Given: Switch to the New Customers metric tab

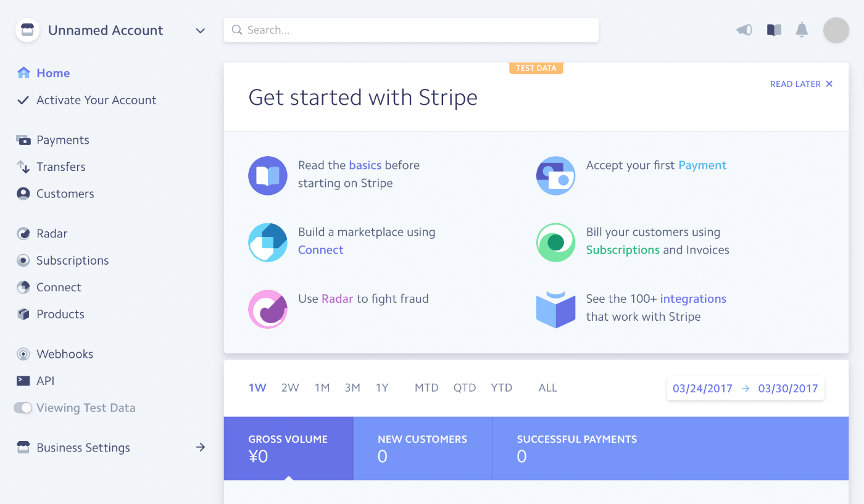Looking at the screenshot, I should 423,448.
